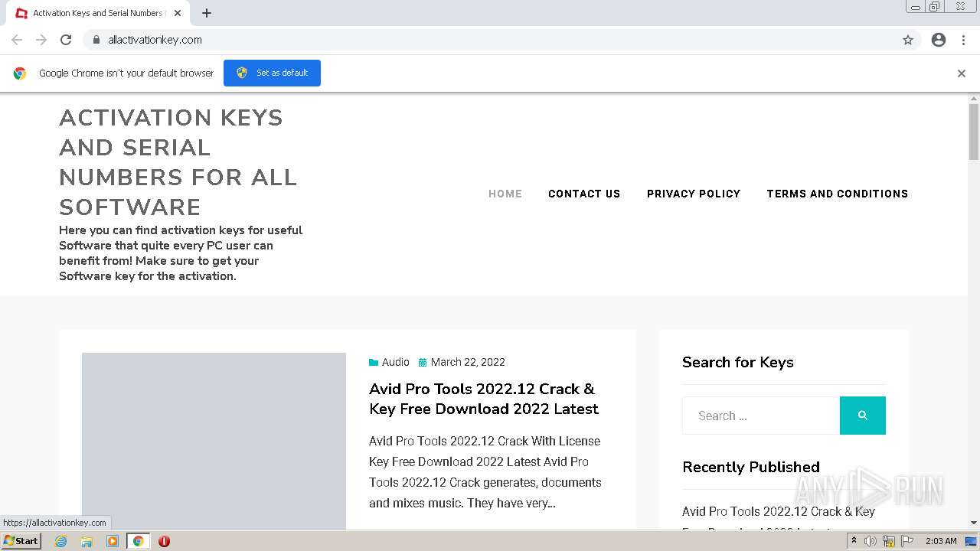Minimize the Chrome window
This screenshot has width=980, height=551.
point(915,7)
